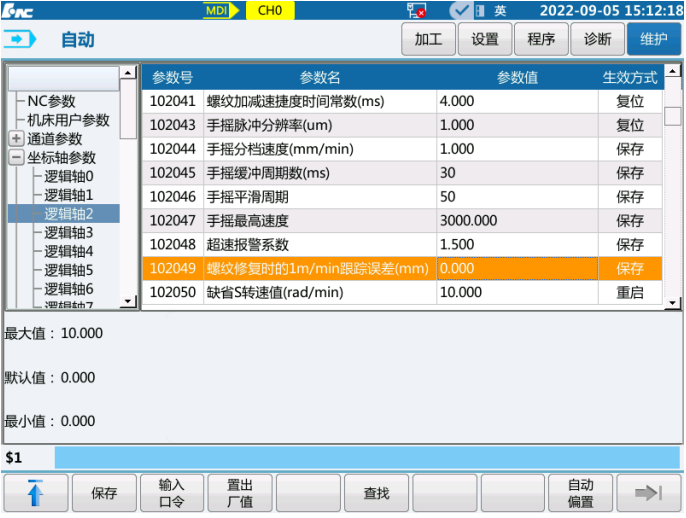The height and width of the screenshot is (518, 686).
Task: Click the network disconnected status icon
Action: point(416,10)
